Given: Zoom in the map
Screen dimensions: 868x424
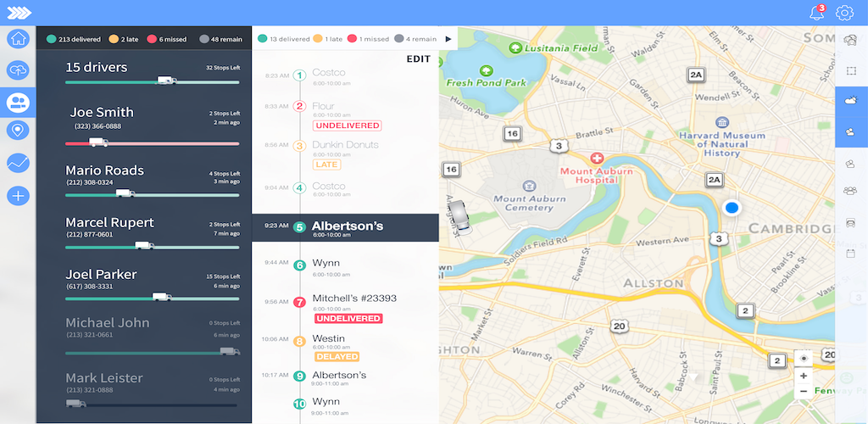Looking at the screenshot, I should click(804, 377).
